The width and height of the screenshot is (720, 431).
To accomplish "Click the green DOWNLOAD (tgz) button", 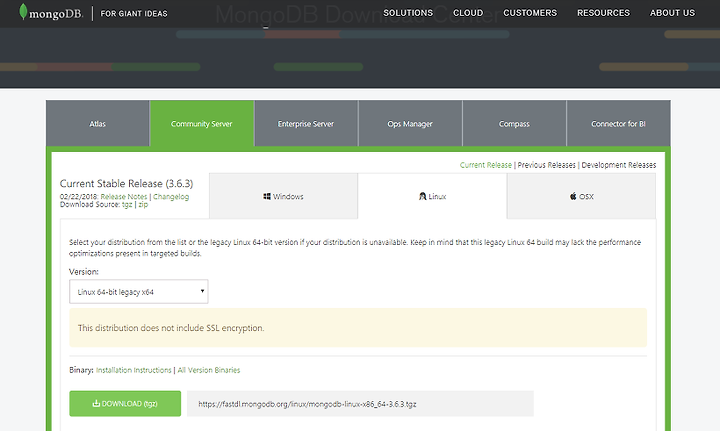I will (x=125, y=403).
